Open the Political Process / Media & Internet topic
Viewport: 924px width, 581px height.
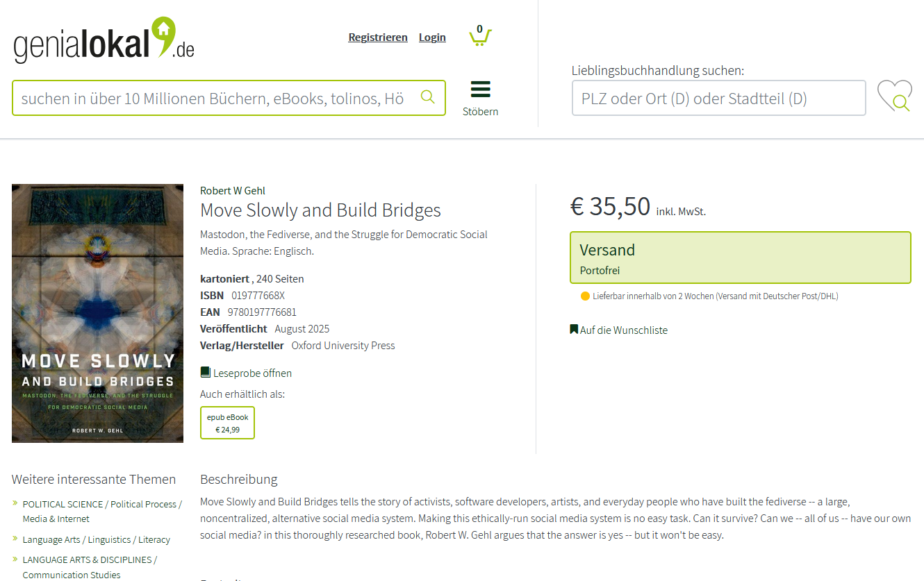tap(102, 512)
